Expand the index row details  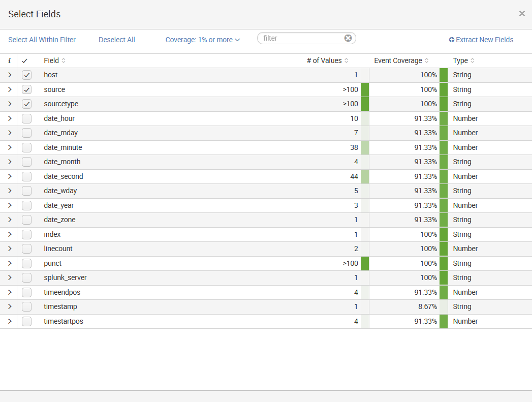[10, 234]
